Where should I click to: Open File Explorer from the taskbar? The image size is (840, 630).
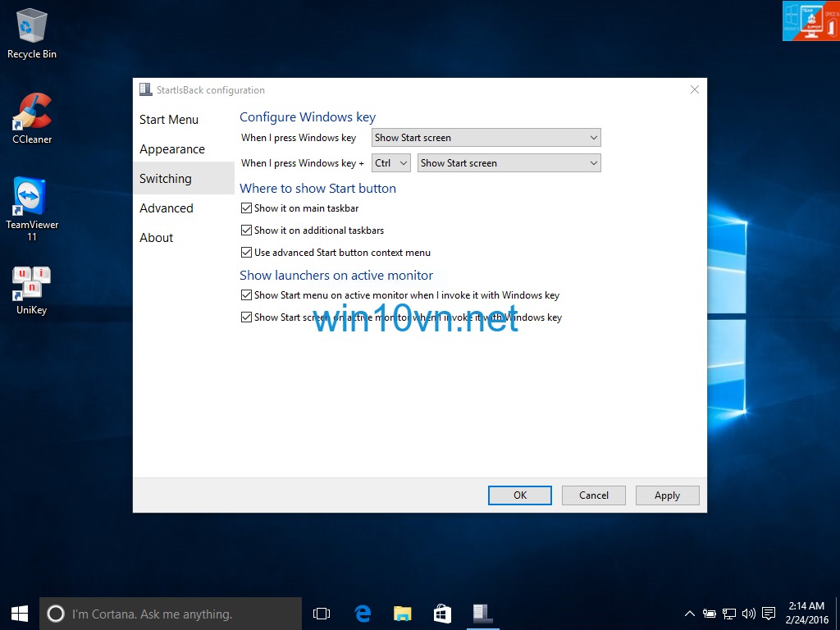tap(402, 613)
